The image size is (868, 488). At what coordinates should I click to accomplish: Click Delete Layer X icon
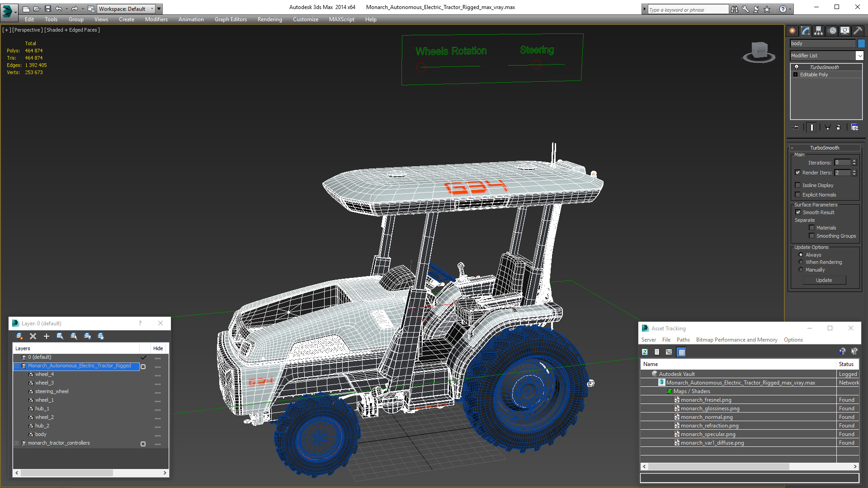pyautogui.click(x=33, y=336)
